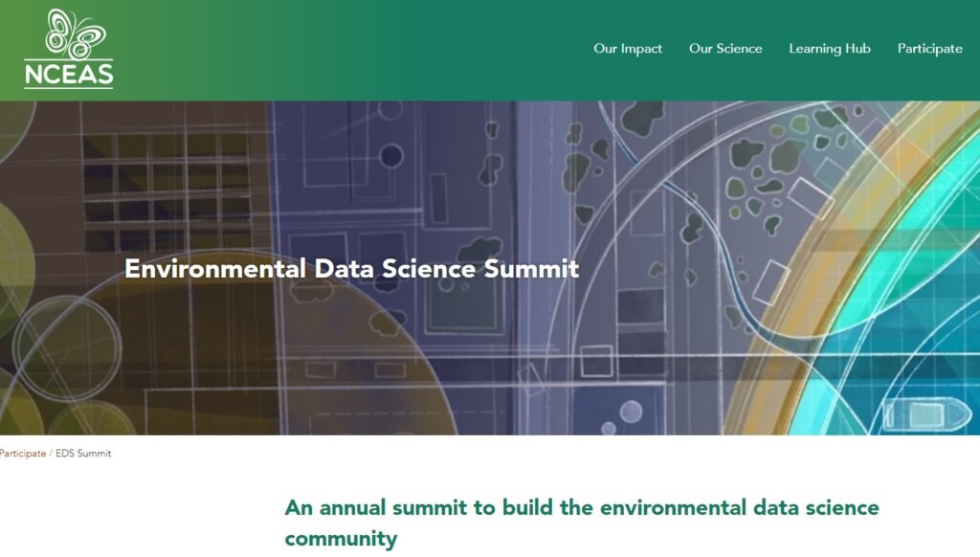This screenshot has height=557, width=980.
Task: Open the Our Impact menu
Action: 628,48
